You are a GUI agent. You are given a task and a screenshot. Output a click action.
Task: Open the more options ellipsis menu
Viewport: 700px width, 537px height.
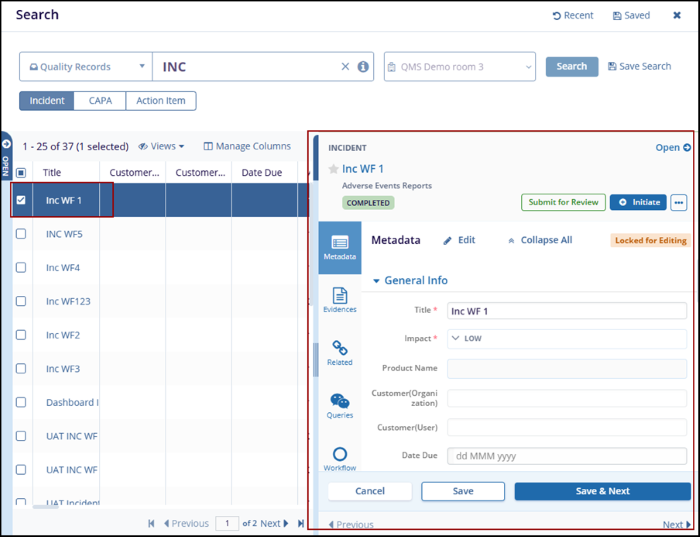click(679, 202)
